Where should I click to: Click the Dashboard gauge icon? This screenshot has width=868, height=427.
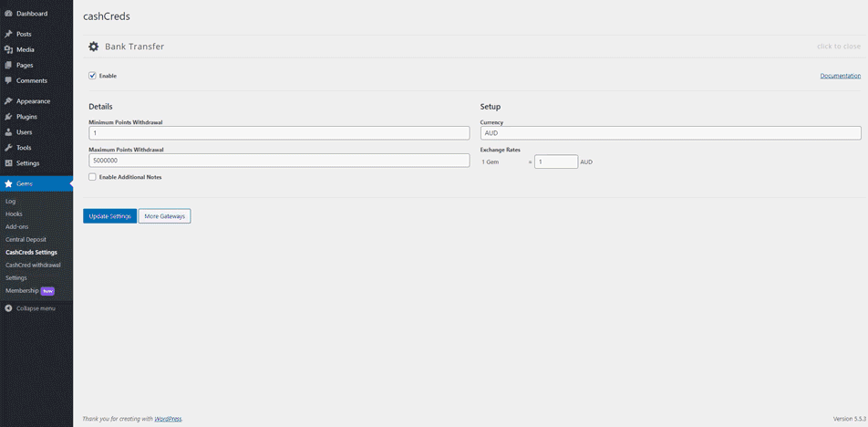(x=8, y=14)
